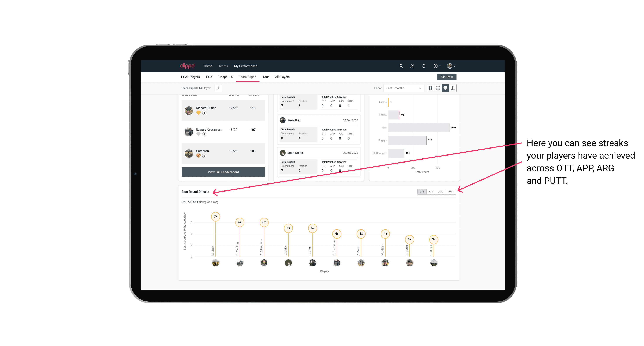This screenshot has width=644, height=346.
Task: Click the player profile icon for Richard Butler
Action: pyautogui.click(x=189, y=110)
